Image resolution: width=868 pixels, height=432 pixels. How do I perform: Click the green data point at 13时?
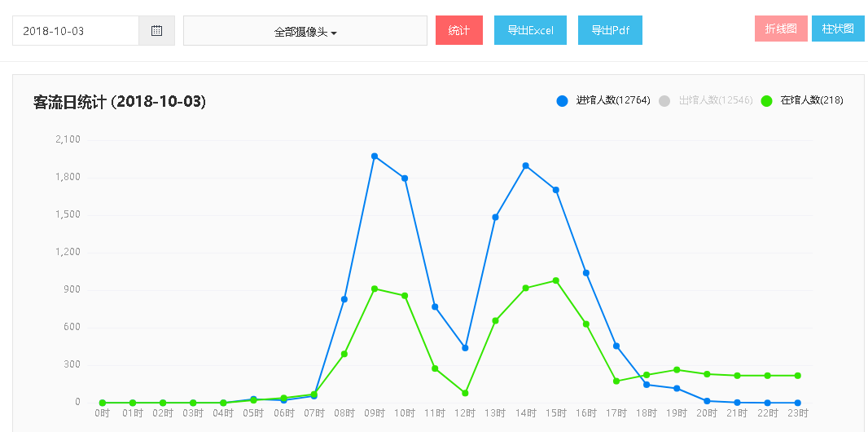coord(495,320)
